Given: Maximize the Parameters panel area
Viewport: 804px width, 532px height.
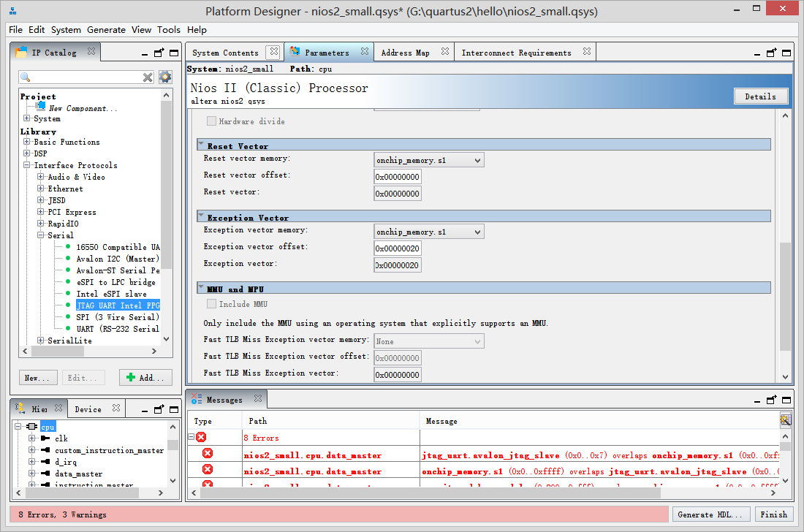Looking at the screenshot, I should tap(786, 53).
